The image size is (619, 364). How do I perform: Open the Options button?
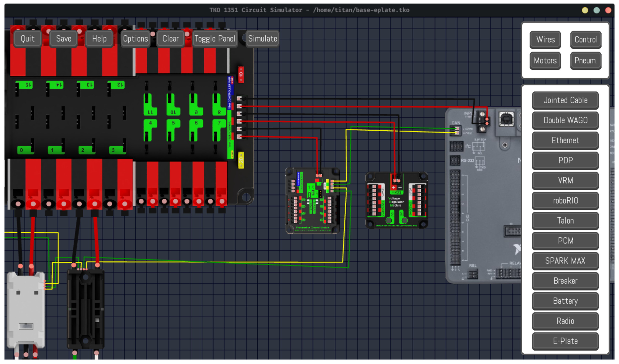click(135, 39)
